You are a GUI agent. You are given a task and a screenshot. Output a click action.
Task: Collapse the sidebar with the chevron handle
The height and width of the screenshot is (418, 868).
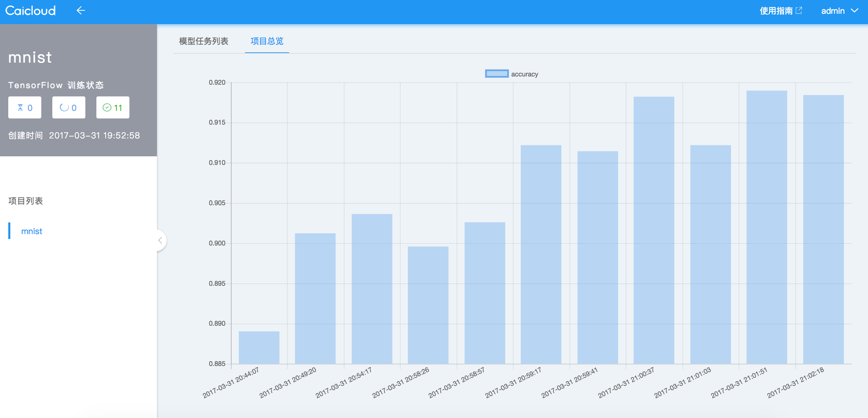(160, 240)
